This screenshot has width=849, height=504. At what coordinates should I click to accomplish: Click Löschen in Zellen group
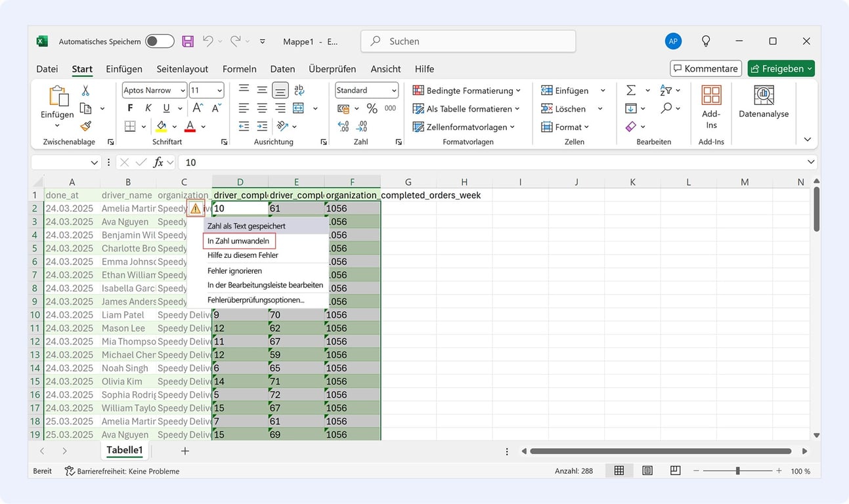563,108
